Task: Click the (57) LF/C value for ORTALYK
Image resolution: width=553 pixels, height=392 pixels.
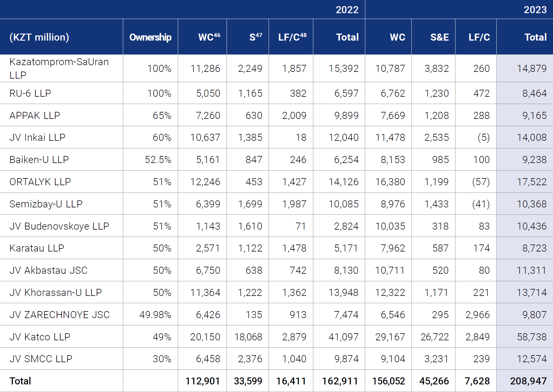Action: pyautogui.click(x=481, y=182)
